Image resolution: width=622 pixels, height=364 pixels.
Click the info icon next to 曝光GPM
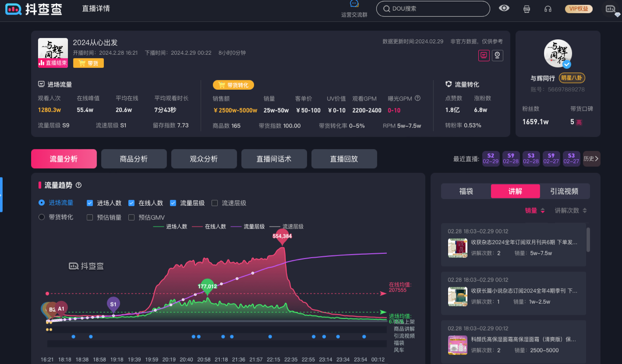click(x=417, y=99)
